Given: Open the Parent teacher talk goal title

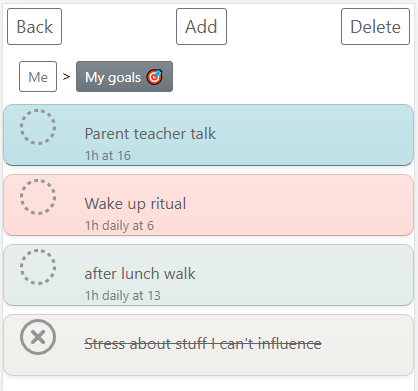Looking at the screenshot, I should [x=150, y=134].
